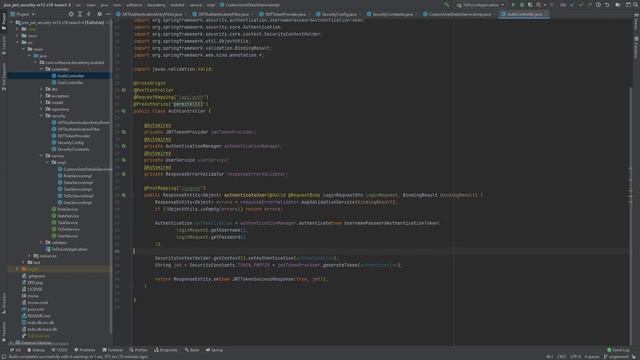Expand the dto package in the tree
Screen dimensions: 640x360
[x=42, y=89]
